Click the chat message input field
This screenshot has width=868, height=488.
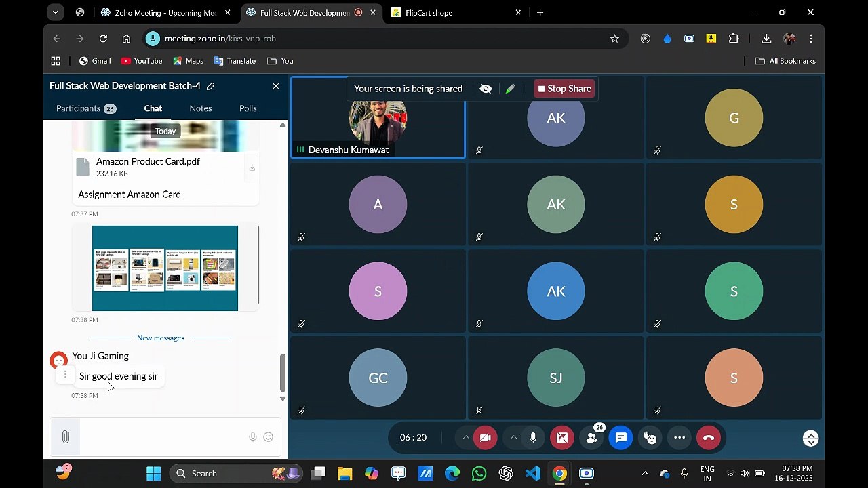tap(163, 437)
